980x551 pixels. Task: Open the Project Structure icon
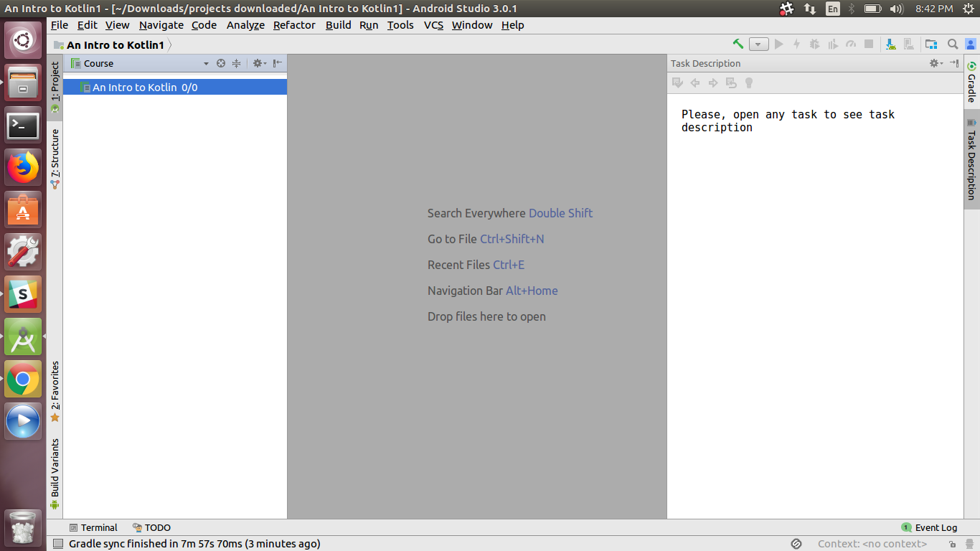coord(931,44)
